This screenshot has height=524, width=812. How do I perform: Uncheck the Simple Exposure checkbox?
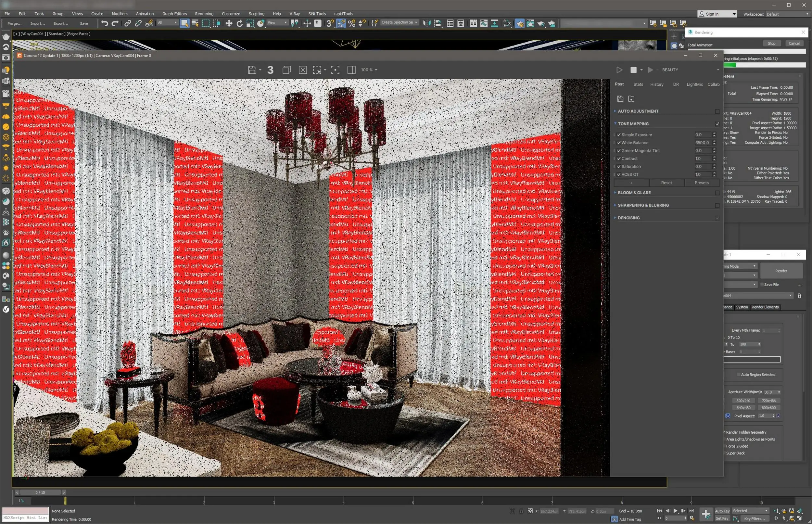[619, 135]
